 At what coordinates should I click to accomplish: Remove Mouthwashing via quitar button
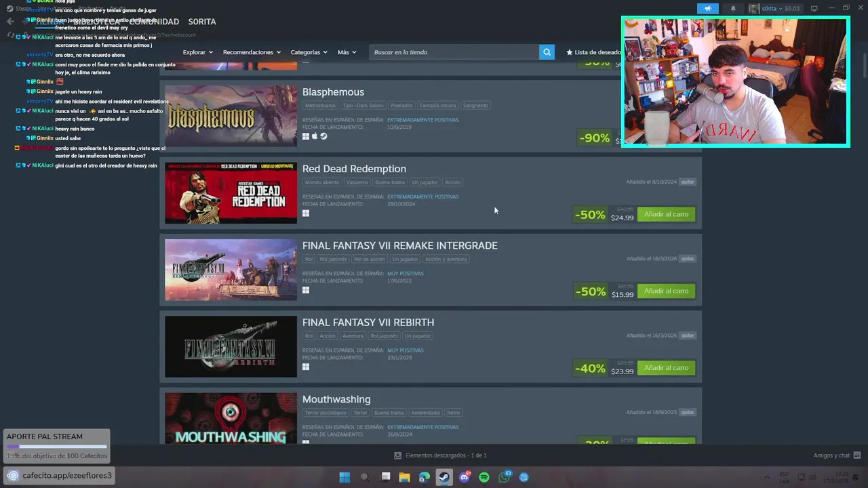(x=688, y=412)
